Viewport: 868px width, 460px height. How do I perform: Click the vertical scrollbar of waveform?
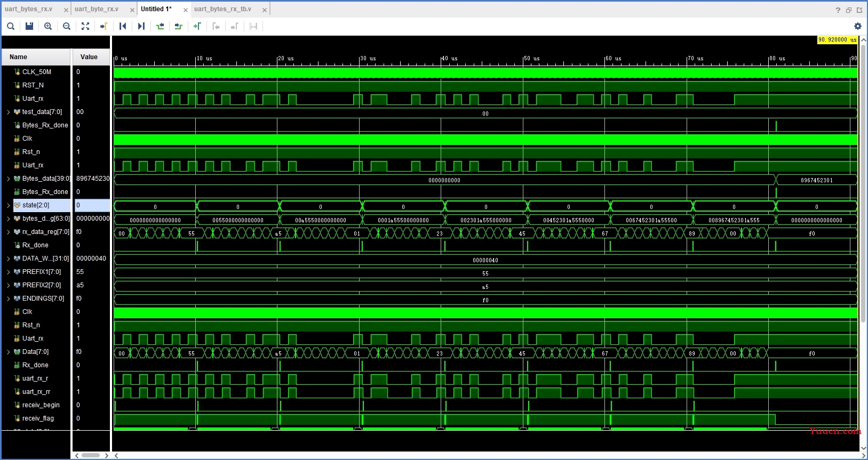[x=864, y=183]
